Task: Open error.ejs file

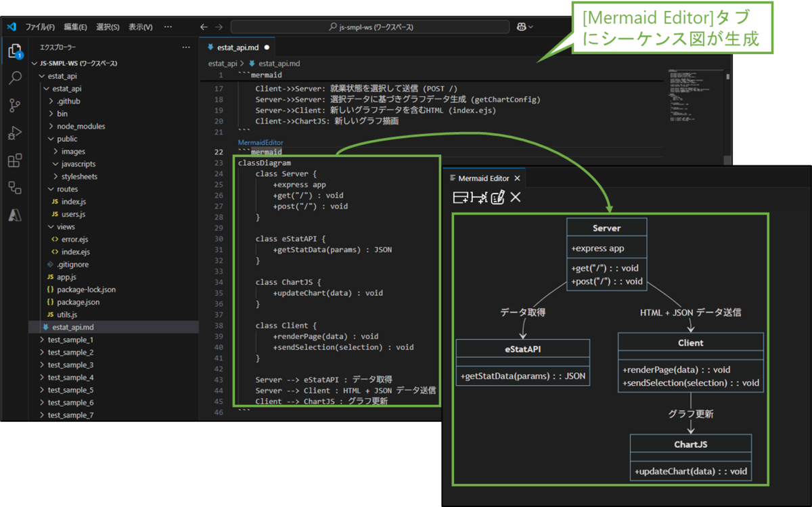Action: point(112,239)
